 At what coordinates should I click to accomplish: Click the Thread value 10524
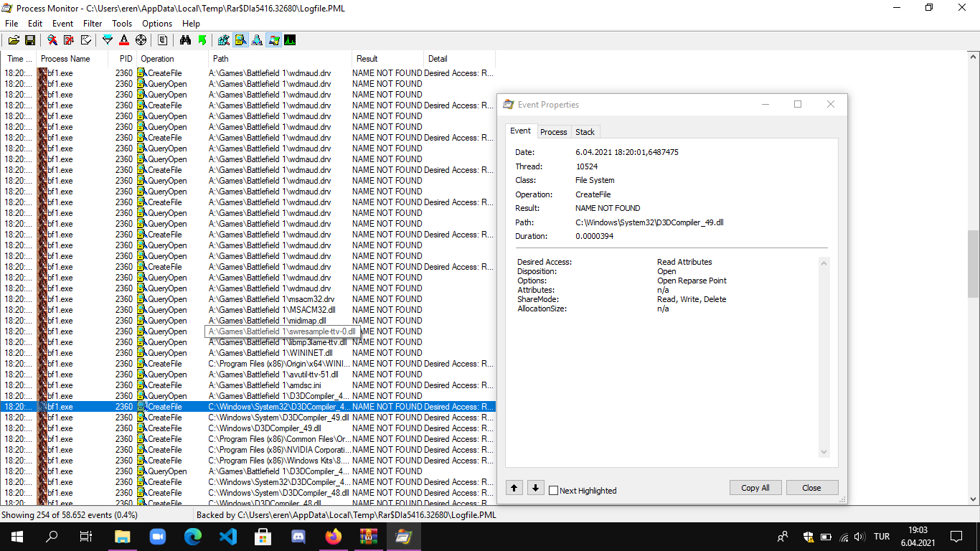tap(587, 166)
